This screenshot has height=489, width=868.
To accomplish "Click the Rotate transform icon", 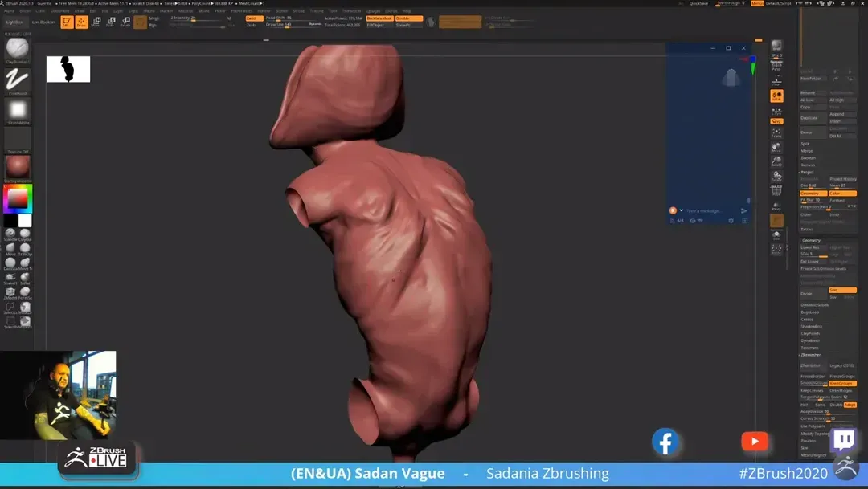I will tap(125, 22).
